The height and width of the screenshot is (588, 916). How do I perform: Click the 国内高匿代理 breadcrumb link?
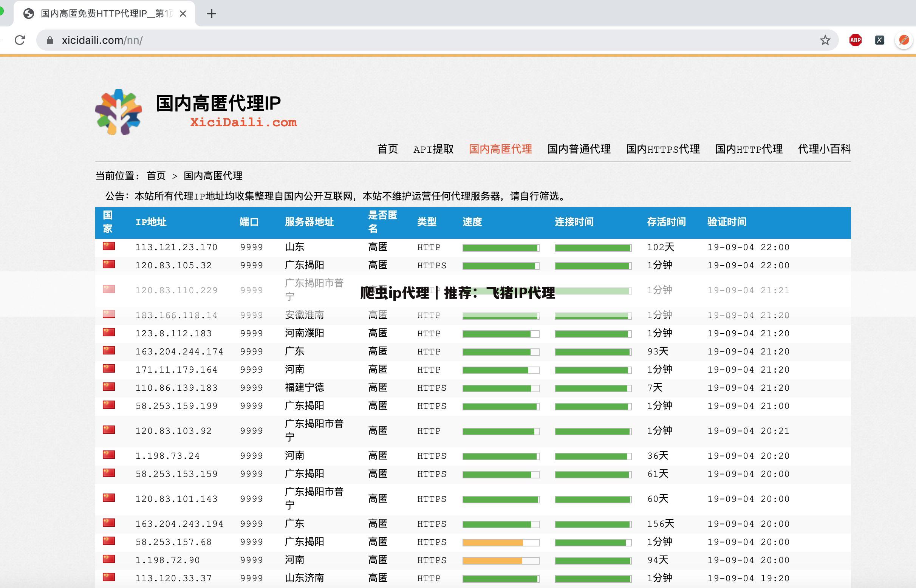tap(213, 176)
